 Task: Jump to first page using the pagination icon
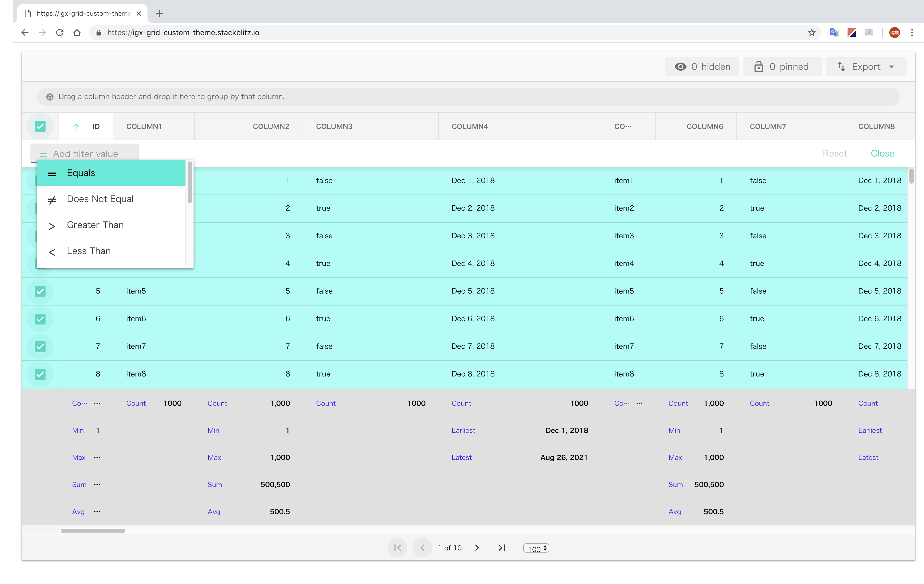(x=397, y=548)
